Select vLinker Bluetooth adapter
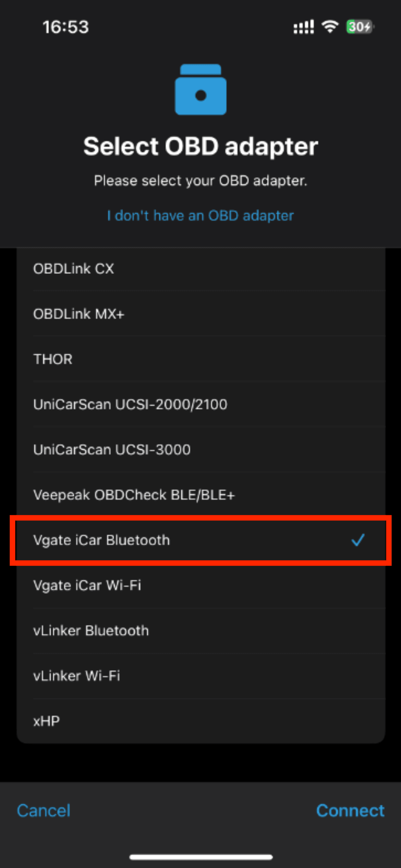401x868 pixels. click(201, 630)
